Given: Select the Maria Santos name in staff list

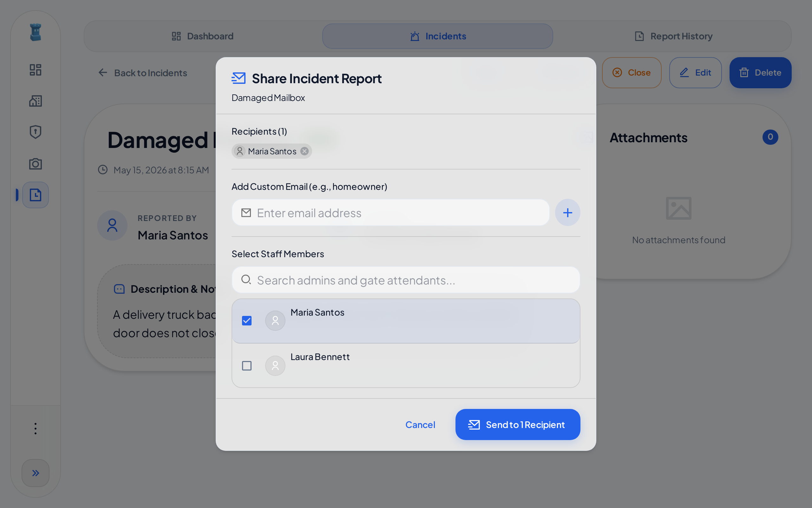Looking at the screenshot, I should click(x=318, y=312).
